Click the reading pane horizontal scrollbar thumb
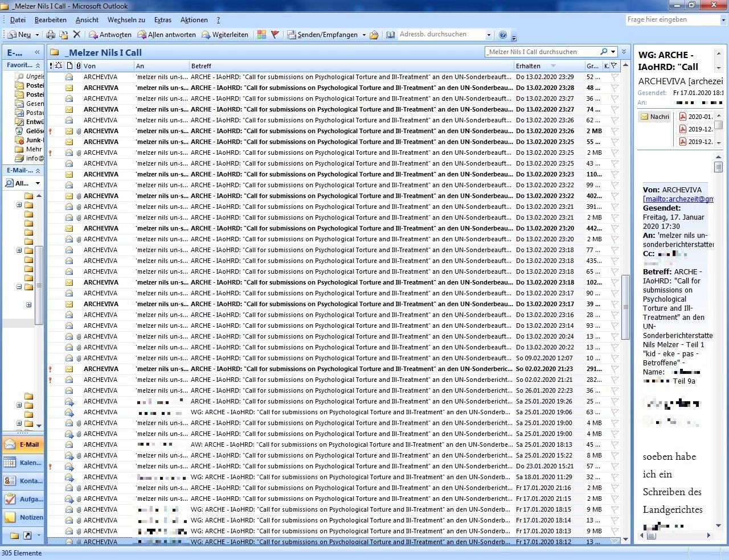The height and width of the screenshot is (560, 729). pos(652,536)
